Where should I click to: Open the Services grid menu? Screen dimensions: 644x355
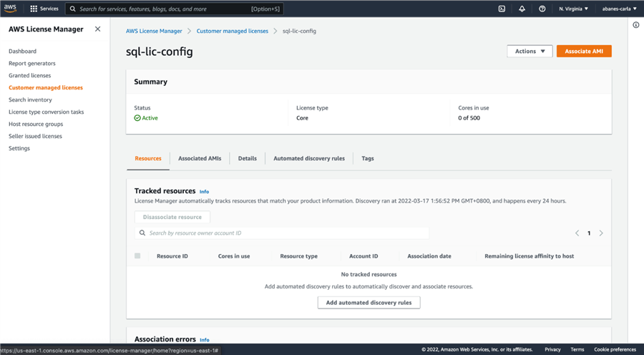click(x=34, y=9)
